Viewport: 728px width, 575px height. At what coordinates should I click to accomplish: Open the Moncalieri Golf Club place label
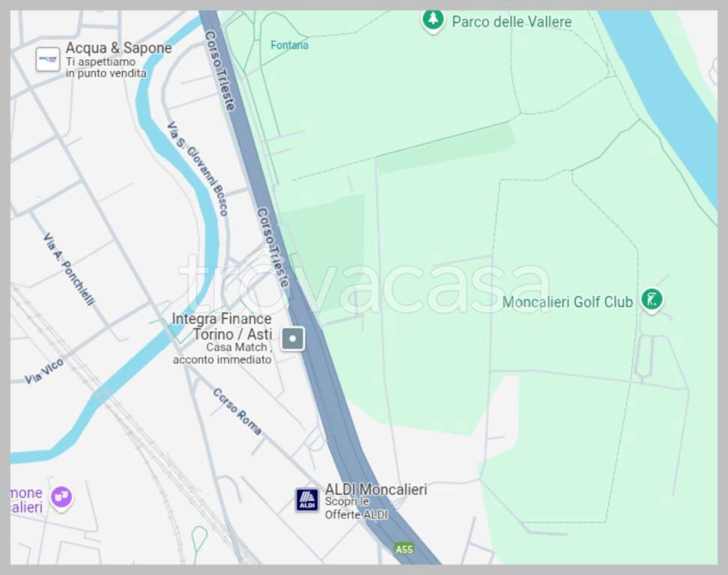pyautogui.click(x=568, y=302)
